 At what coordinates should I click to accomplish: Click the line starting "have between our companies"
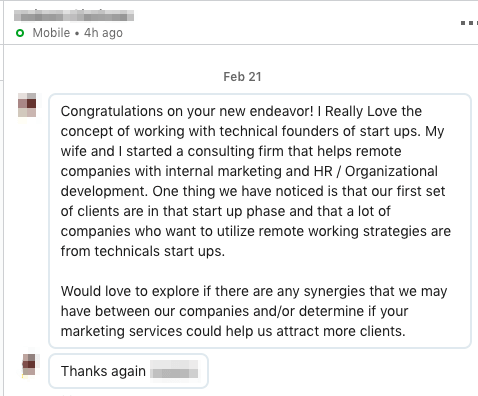tap(234, 311)
